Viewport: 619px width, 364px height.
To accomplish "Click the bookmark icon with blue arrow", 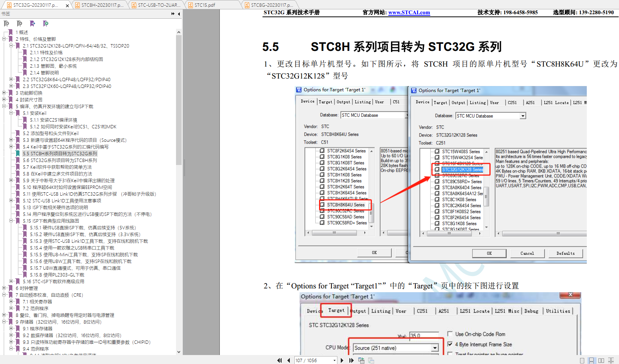I will (33, 24).
